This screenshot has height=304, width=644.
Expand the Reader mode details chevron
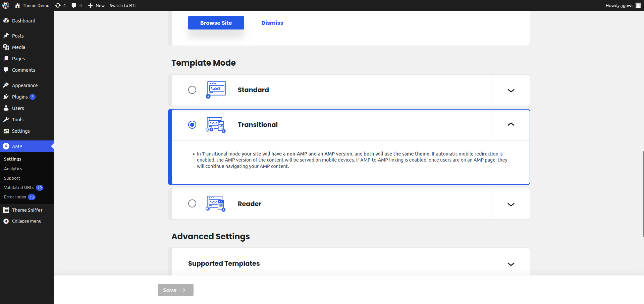511,204
